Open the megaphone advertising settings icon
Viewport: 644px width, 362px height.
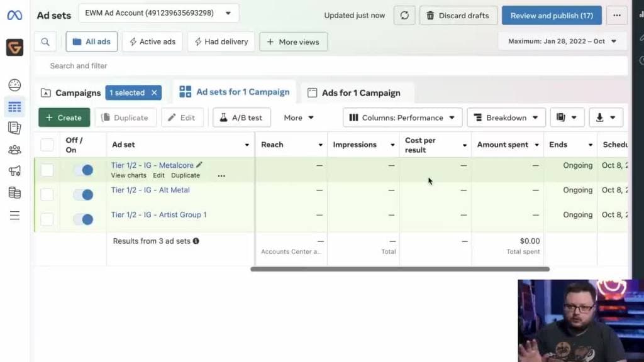pyautogui.click(x=14, y=171)
